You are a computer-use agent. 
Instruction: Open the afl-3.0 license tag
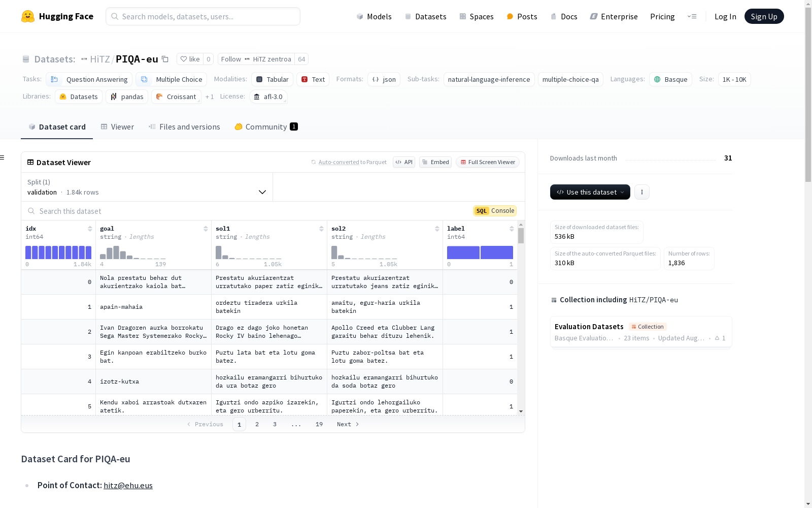coord(268,97)
